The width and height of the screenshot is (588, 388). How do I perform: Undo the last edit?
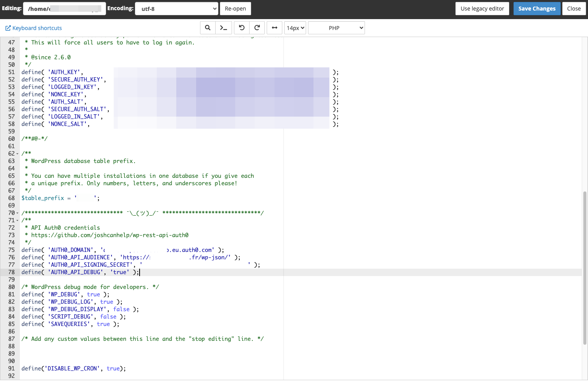tap(242, 28)
